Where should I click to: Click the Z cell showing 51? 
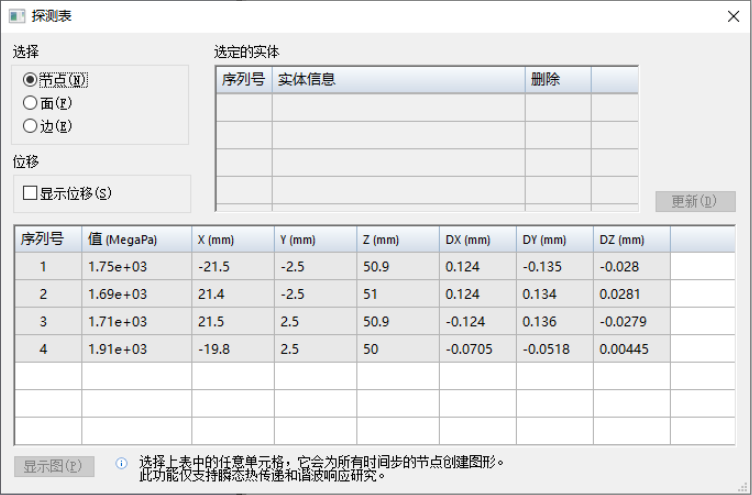(x=398, y=294)
